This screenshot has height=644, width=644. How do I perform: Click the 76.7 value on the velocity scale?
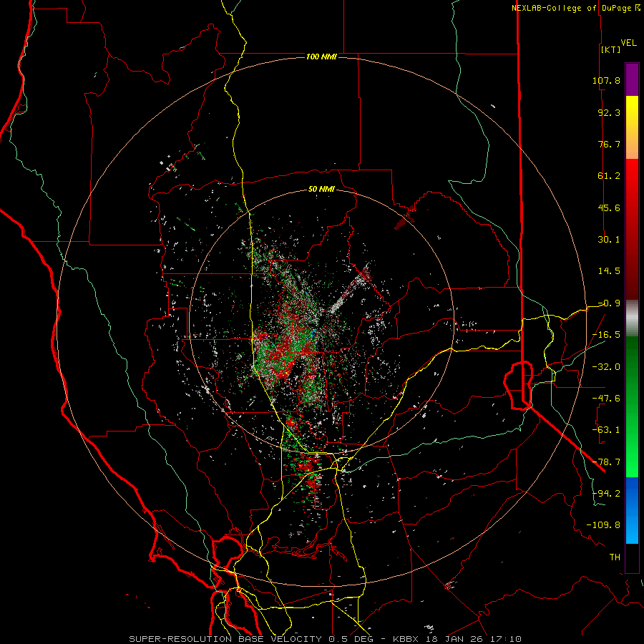pos(609,144)
